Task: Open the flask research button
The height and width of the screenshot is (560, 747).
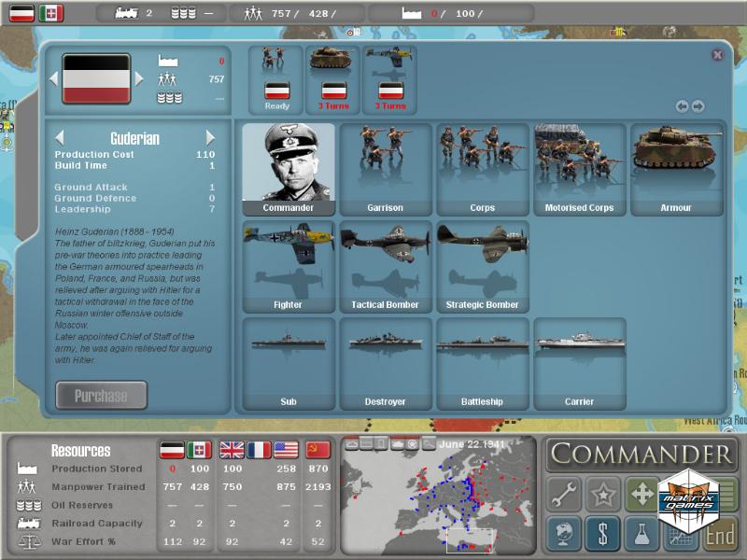Action: (x=641, y=533)
